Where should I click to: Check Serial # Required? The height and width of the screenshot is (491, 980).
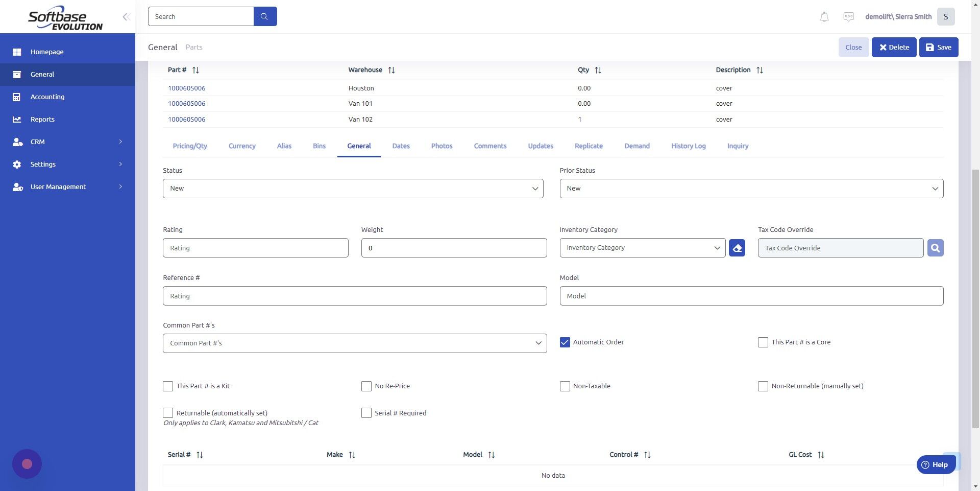tap(366, 413)
